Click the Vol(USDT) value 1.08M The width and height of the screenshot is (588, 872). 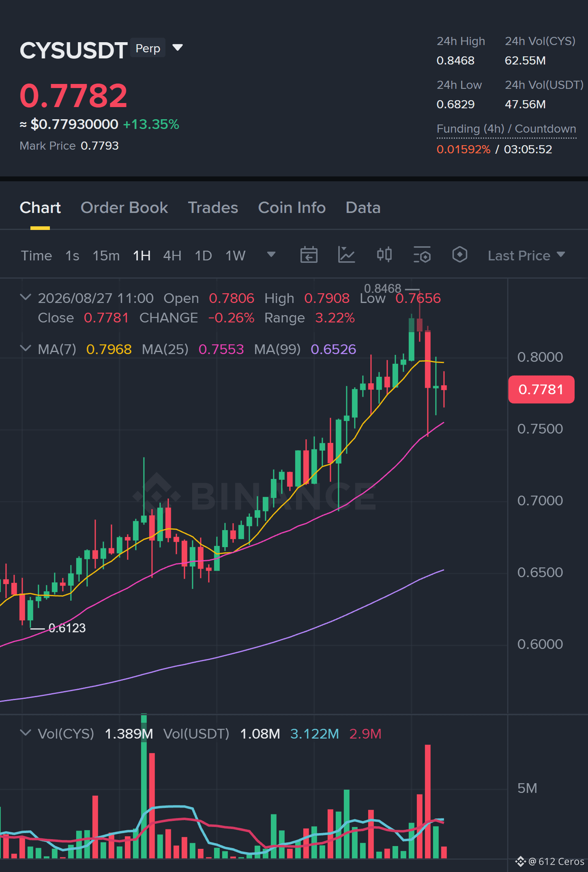point(260,734)
